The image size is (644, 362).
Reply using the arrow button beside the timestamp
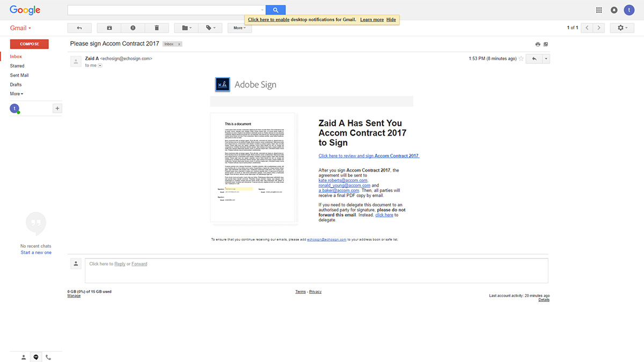point(534,58)
